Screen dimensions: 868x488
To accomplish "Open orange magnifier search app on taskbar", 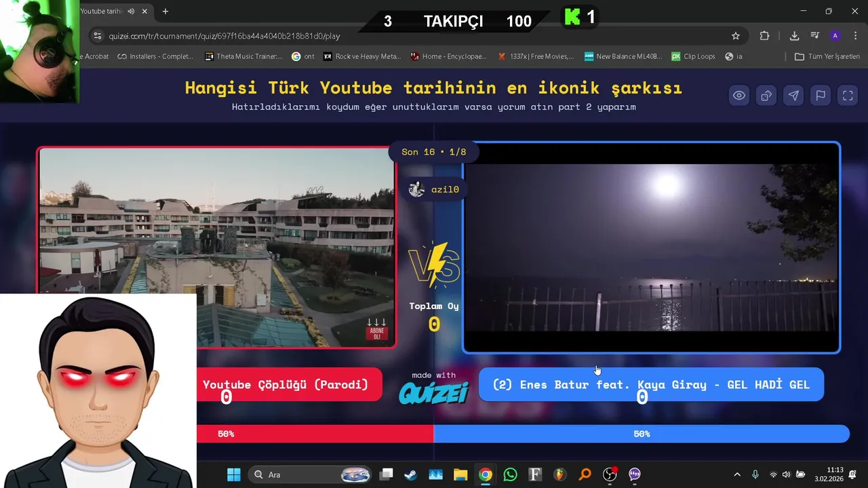I will pyautogui.click(x=585, y=474).
